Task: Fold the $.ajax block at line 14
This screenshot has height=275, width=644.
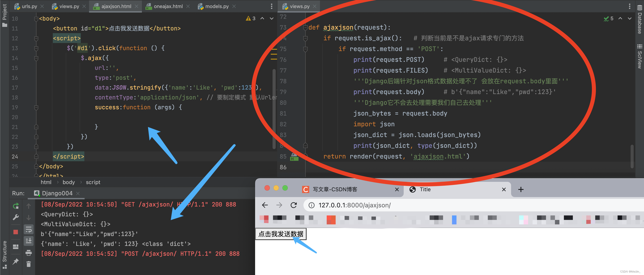Action: [x=36, y=58]
